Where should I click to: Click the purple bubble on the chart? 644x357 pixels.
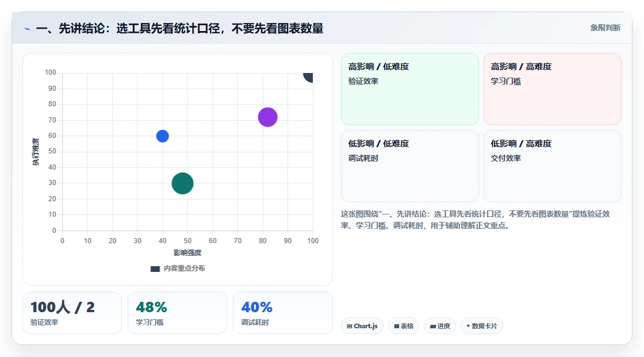tap(268, 117)
